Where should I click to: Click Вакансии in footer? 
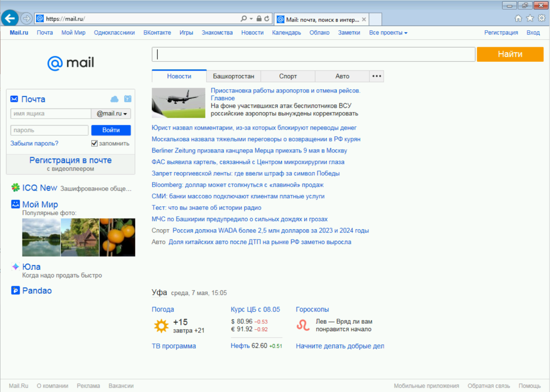[121, 386]
